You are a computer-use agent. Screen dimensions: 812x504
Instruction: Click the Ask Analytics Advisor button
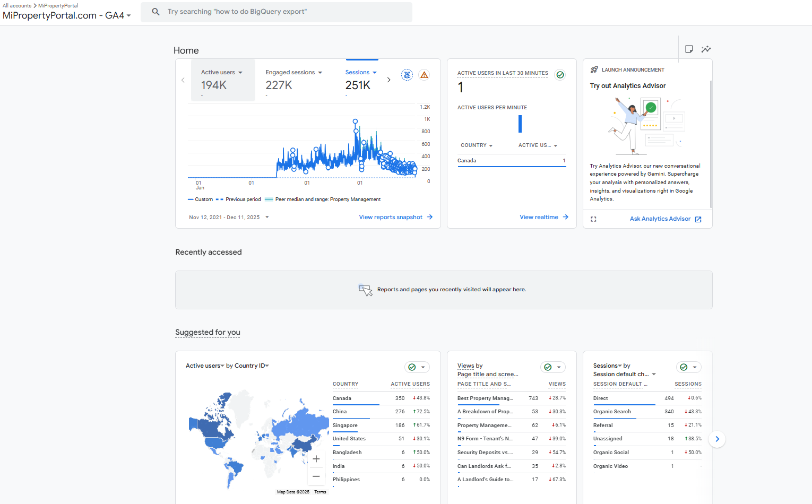pos(660,219)
